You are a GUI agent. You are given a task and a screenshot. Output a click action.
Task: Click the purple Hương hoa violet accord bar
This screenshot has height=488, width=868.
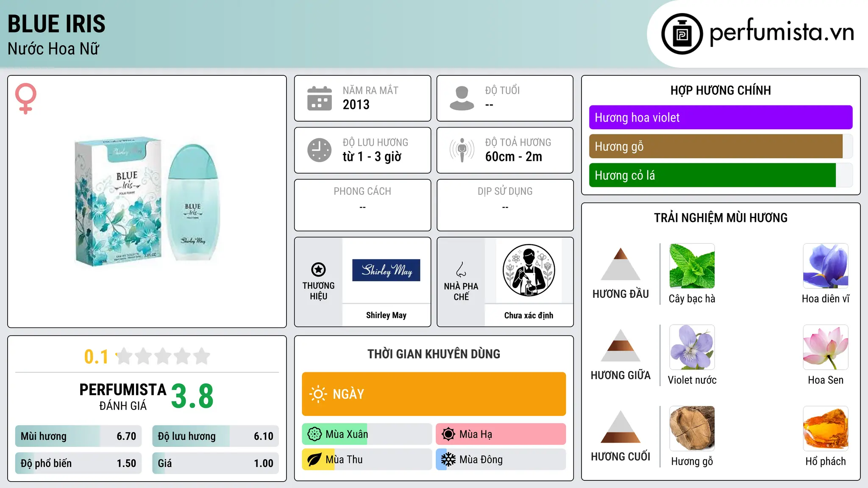click(x=721, y=117)
